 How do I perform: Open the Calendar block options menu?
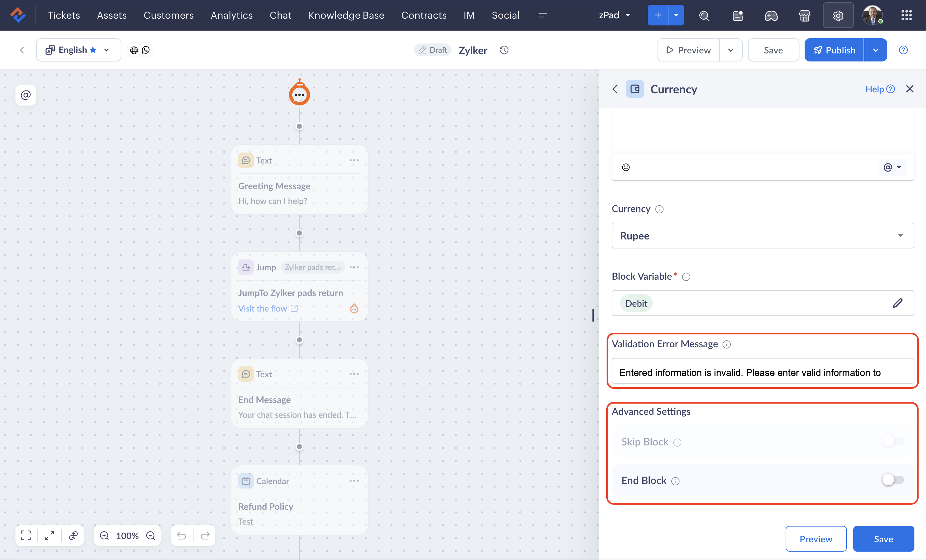pyautogui.click(x=354, y=481)
